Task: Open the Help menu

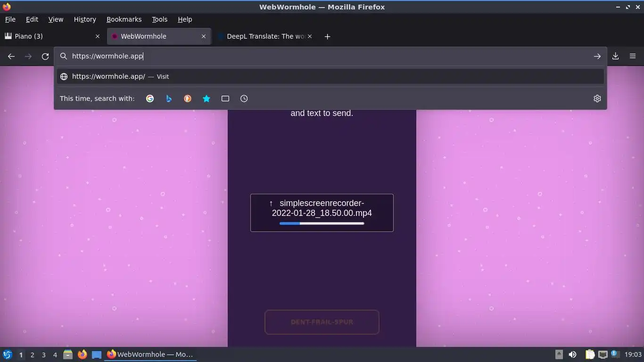Action: click(185, 19)
